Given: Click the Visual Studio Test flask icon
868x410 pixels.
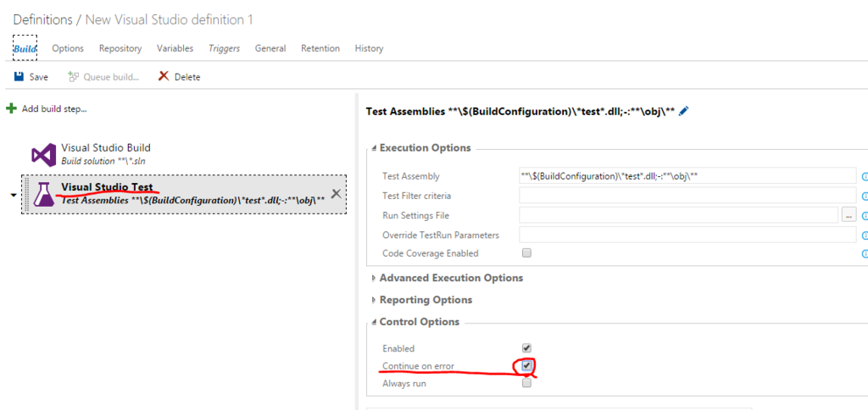Looking at the screenshot, I should point(44,194).
